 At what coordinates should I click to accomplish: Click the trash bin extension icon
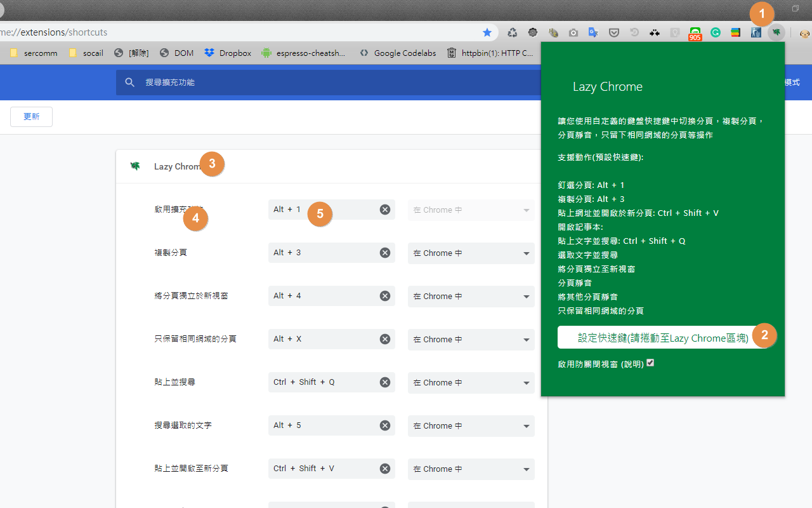tap(756, 32)
